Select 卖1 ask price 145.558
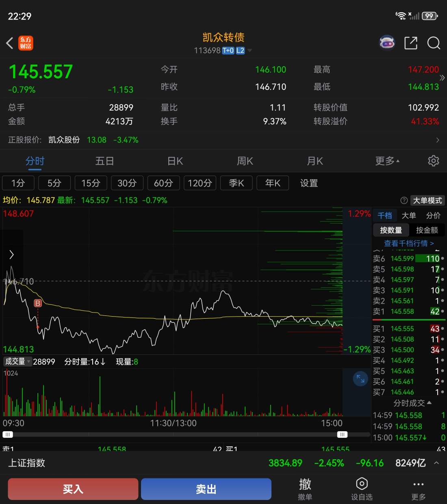 point(402,311)
